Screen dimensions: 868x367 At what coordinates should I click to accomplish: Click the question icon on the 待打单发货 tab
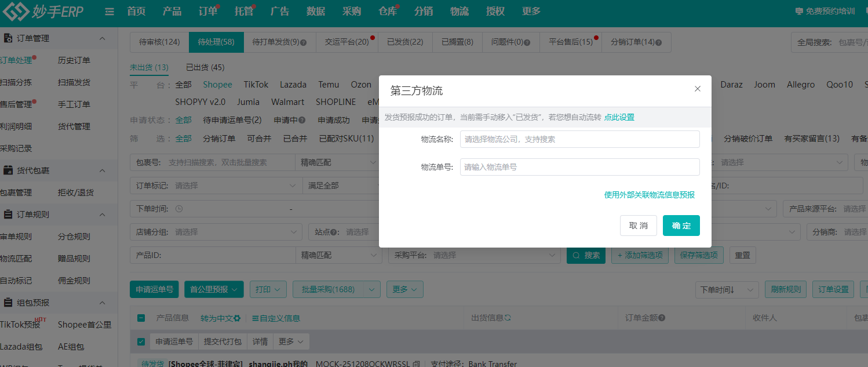303,42
